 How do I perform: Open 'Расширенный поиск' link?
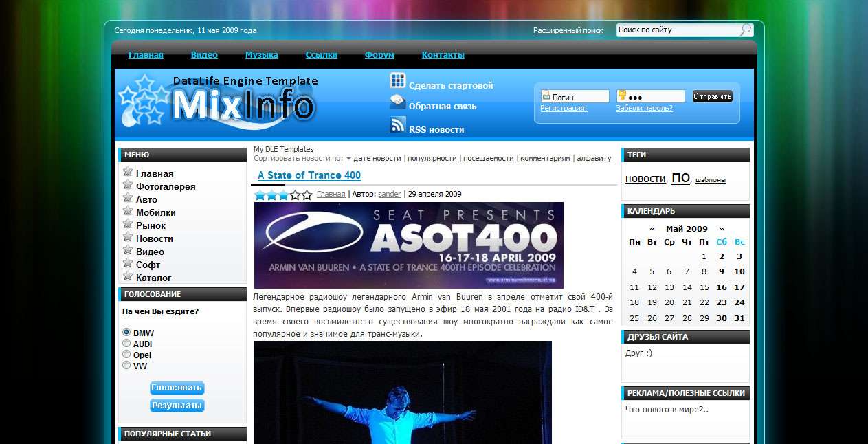click(568, 31)
